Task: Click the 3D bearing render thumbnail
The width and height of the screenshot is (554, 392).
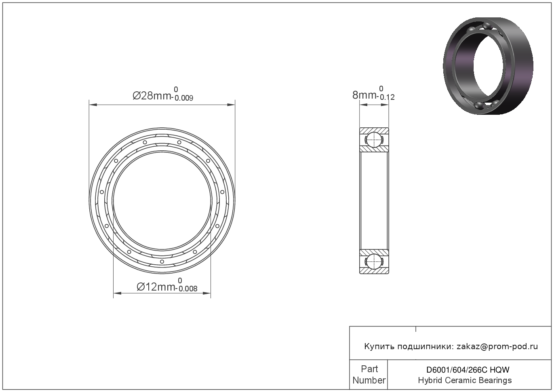Action: [x=488, y=66]
